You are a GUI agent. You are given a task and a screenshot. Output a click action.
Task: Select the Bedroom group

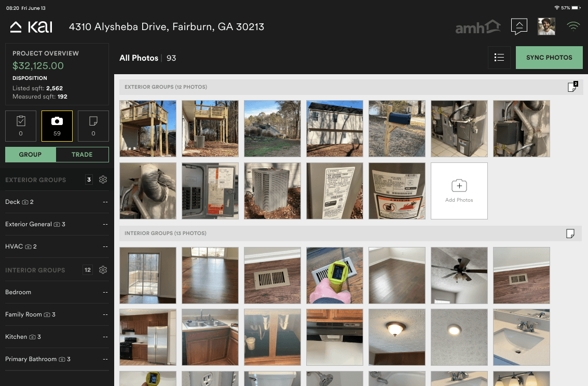[57, 292]
